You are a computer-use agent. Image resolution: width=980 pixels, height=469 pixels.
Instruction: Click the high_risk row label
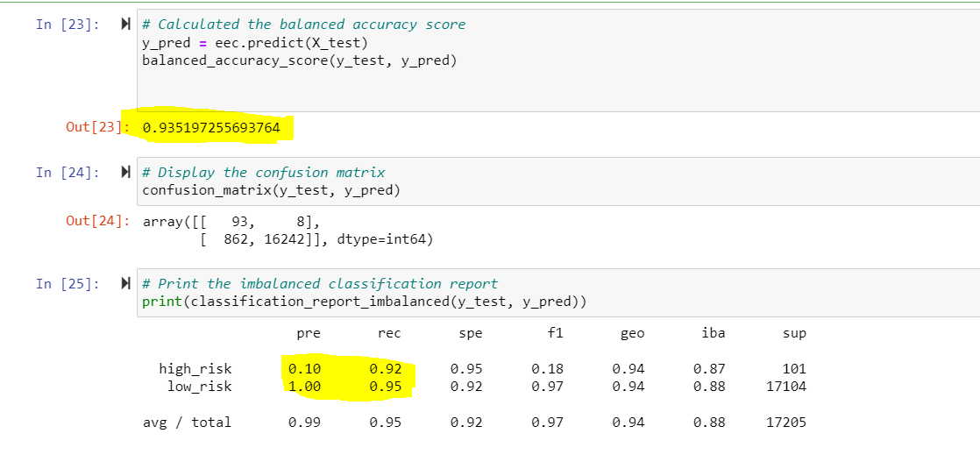coord(195,369)
